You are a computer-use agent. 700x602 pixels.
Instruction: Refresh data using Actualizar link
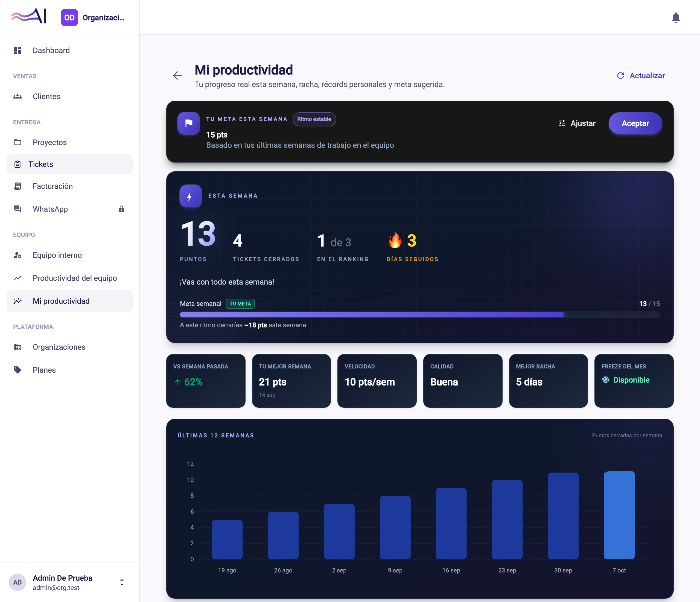(641, 76)
